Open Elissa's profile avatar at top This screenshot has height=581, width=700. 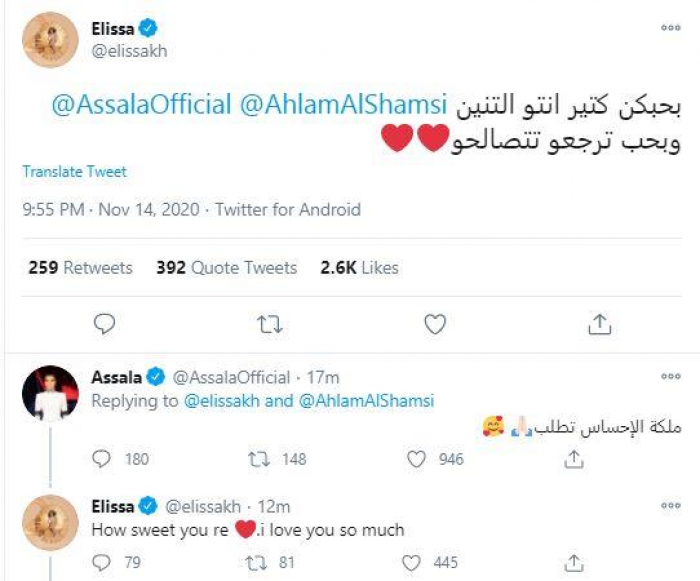50,42
